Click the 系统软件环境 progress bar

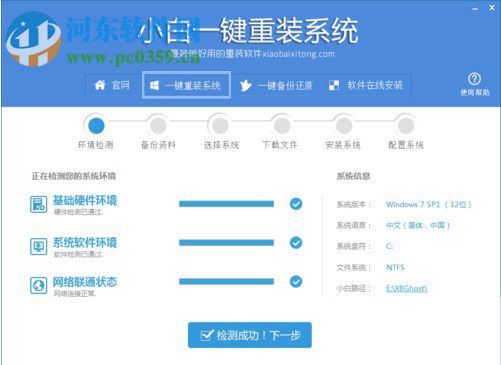coord(226,243)
